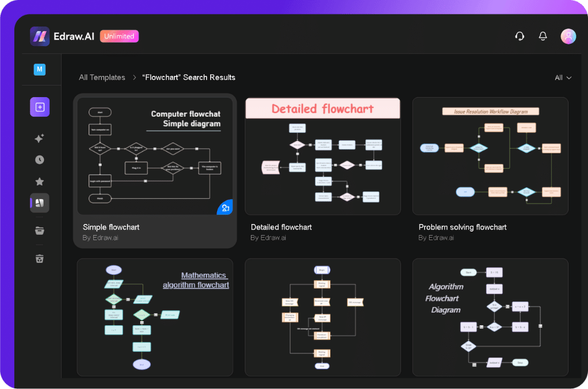This screenshot has width=588, height=389.
Task: Open notifications bell
Action: (x=543, y=36)
